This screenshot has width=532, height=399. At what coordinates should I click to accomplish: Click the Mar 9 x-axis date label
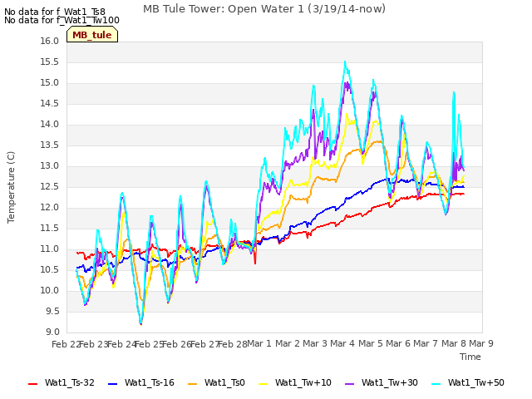(481, 343)
